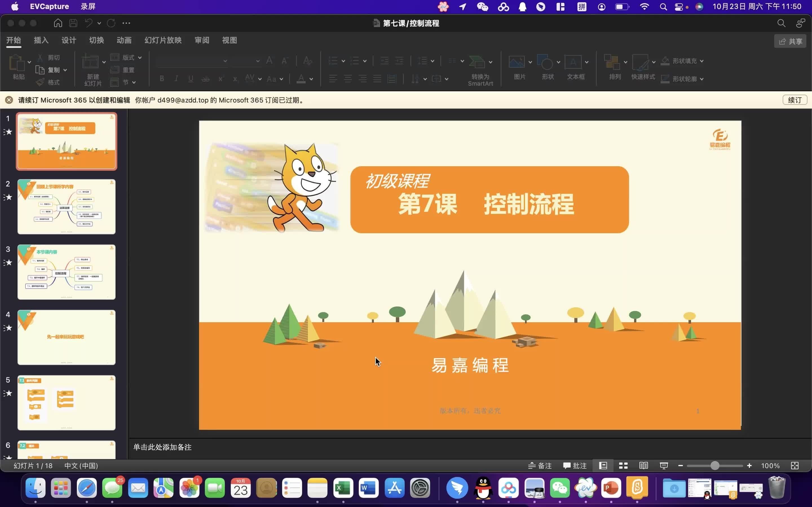Click the Home icon in title bar
This screenshot has height=507, width=812.
pos(58,23)
